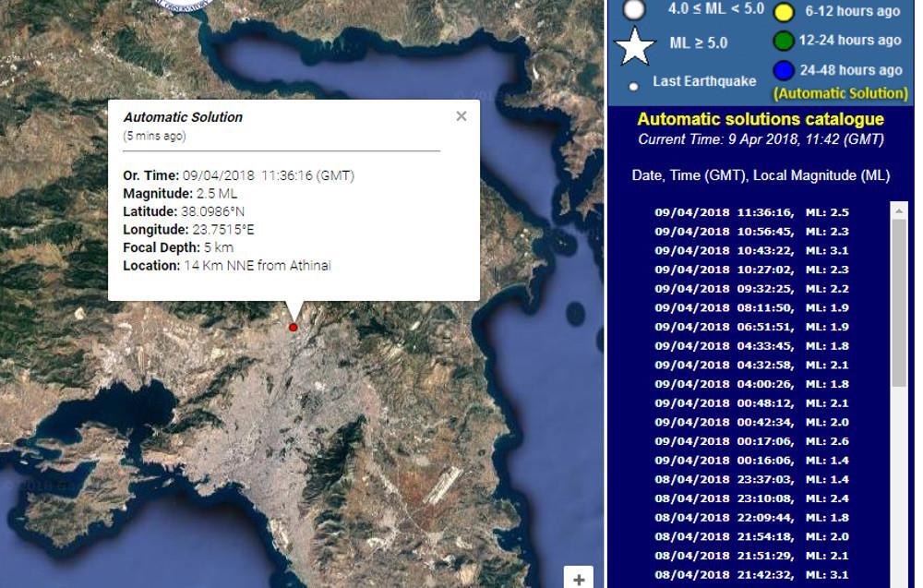923x588 pixels.
Task: Choose the 08/04/2018 21:42:32 ML 3.1 entry
Action: click(x=751, y=575)
